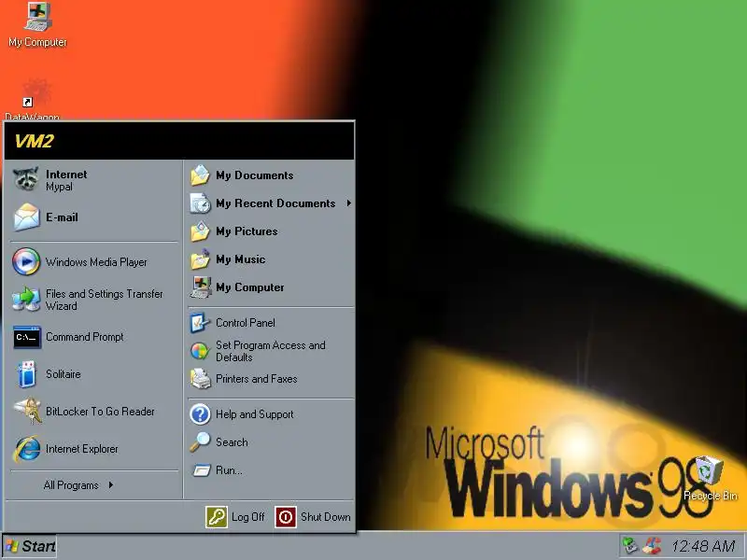Click 'Files and Settings Transfer Wizard' text

[105, 300]
